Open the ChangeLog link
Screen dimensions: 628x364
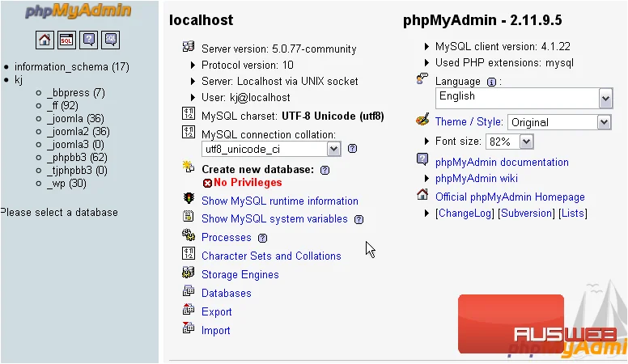pos(465,213)
